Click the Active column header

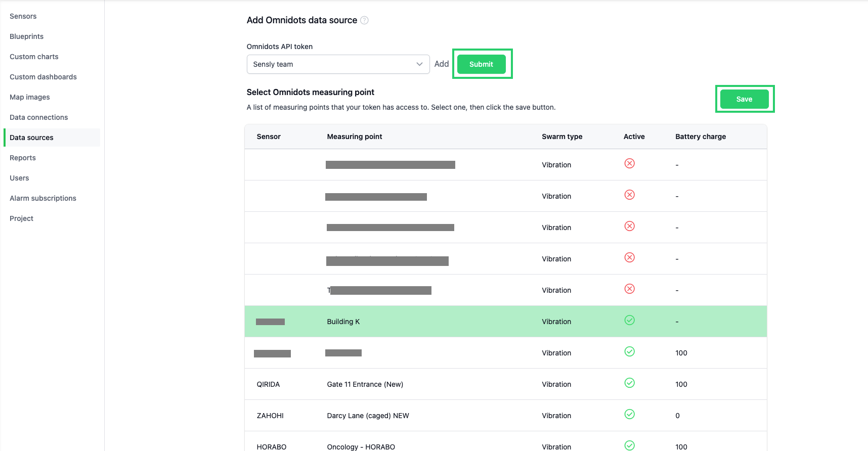coord(634,137)
